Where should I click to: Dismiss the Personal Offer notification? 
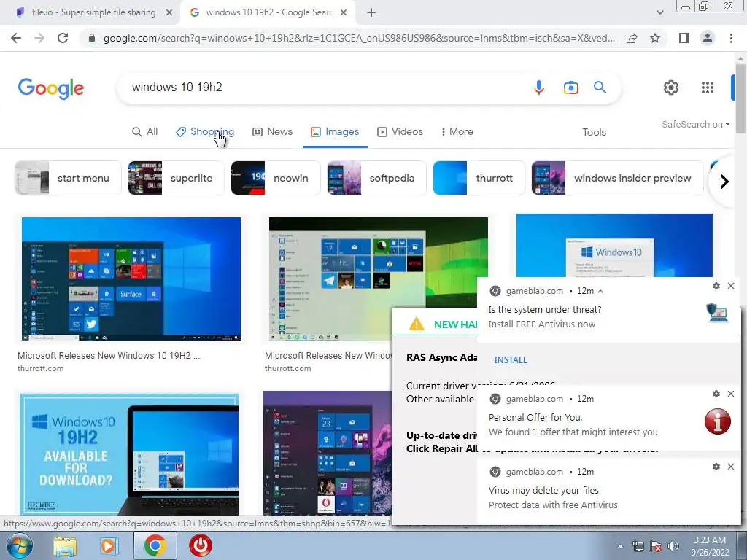pyautogui.click(x=731, y=394)
